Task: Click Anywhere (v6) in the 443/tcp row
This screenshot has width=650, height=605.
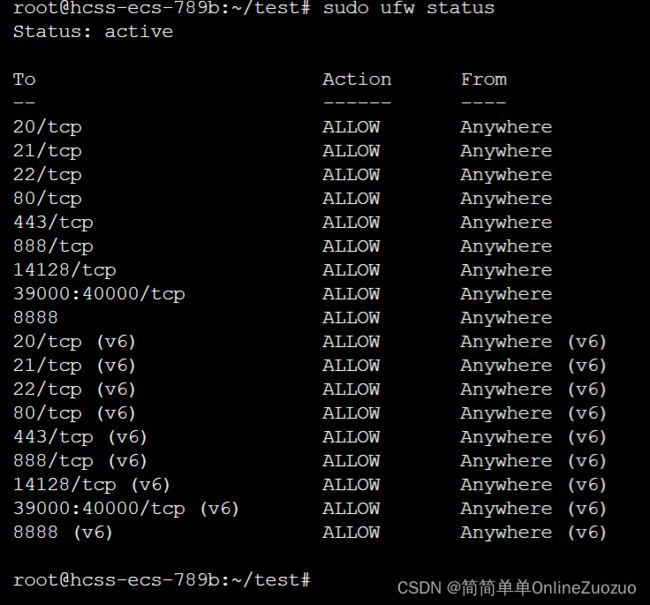Action: pyautogui.click(x=534, y=437)
